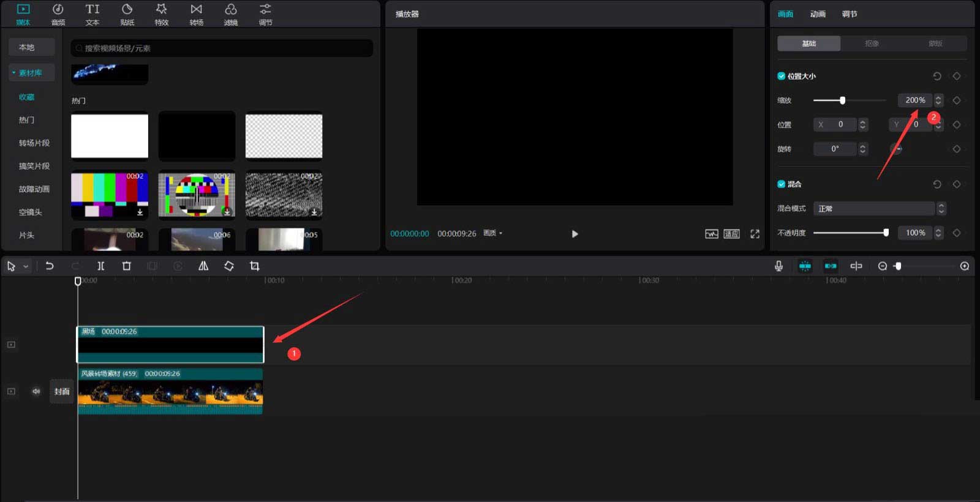The image size is (980, 502).
Task: Click the undo arrow in timeline toolbar
Action: [50, 266]
